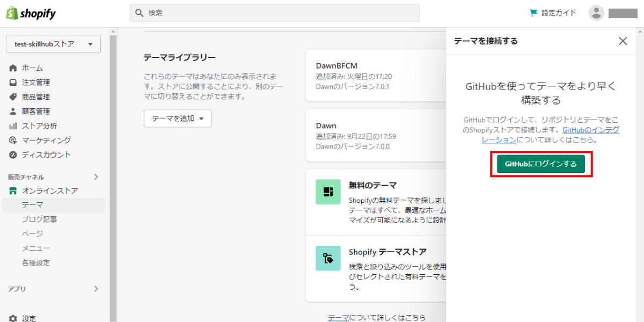
Task: Click the マーケティング target icon
Action: pos(13,141)
